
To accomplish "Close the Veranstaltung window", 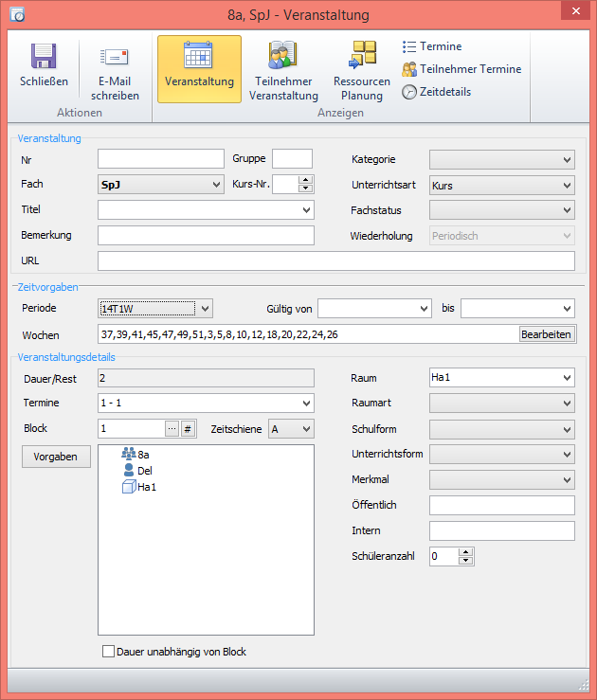I will [x=576, y=10].
